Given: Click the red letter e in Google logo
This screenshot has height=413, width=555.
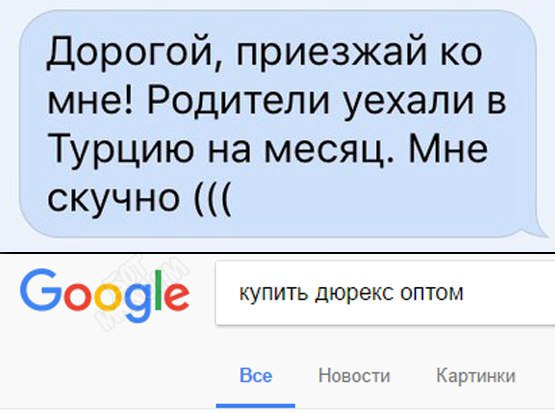Looking at the screenshot, I should [x=175, y=298].
